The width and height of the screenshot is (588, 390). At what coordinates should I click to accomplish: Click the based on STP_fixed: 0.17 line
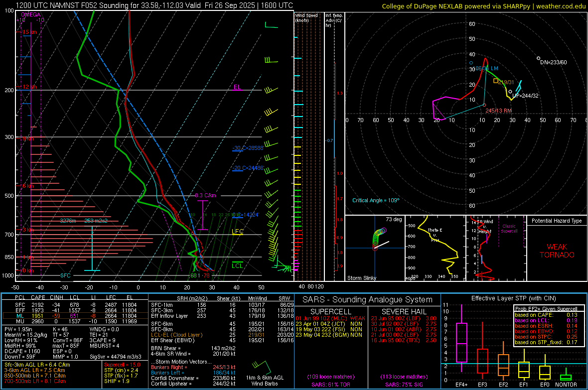tap(546, 342)
